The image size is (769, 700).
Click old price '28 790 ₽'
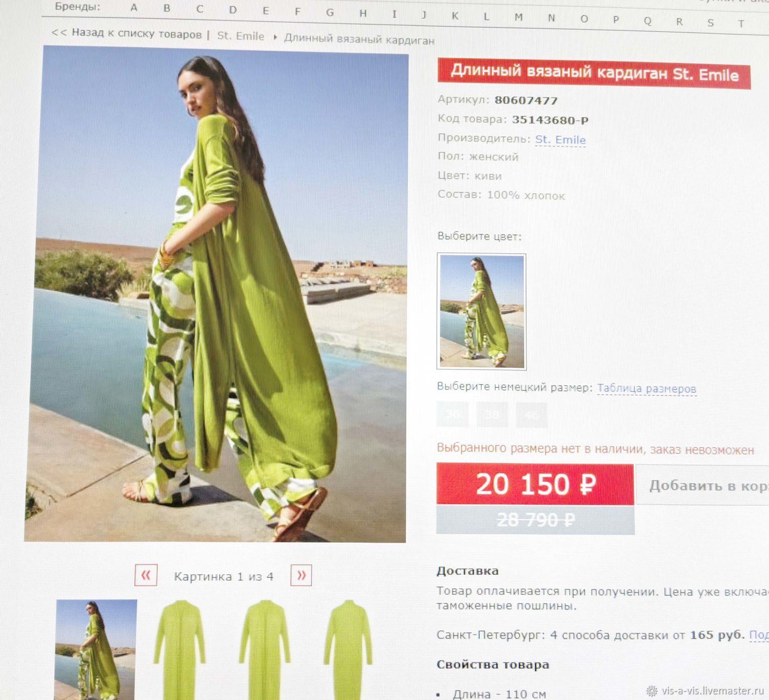tap(535, 520)
